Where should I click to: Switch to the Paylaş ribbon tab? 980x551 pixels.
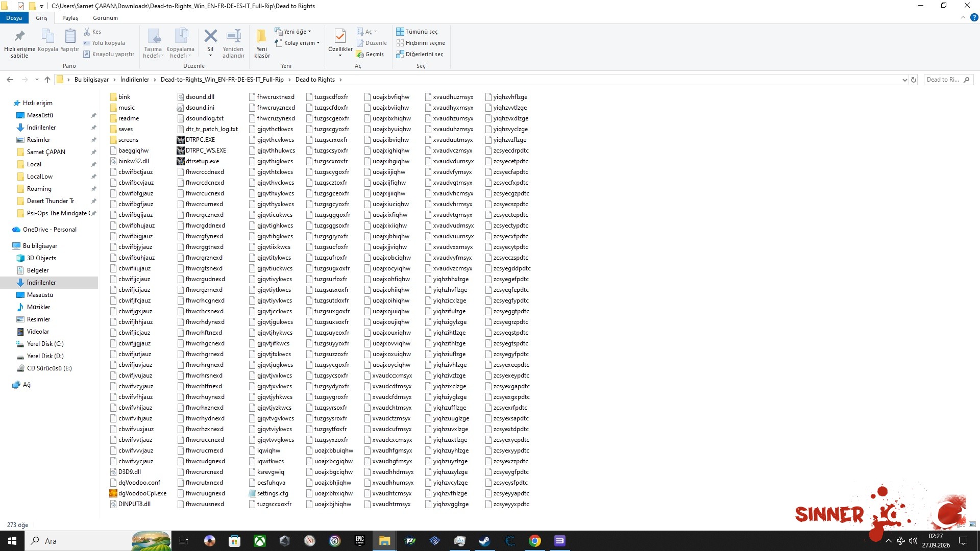[x=70, y=18]
